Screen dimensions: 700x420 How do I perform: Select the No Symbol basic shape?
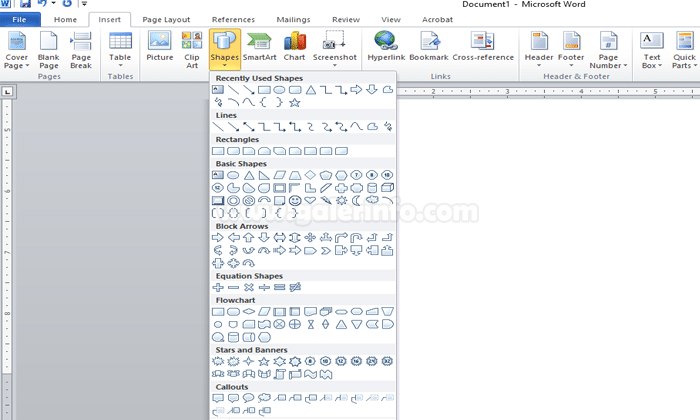249,201
